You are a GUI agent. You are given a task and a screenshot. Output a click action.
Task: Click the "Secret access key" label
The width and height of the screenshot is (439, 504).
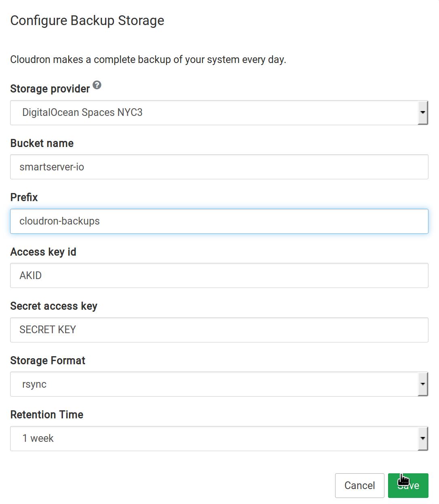pos(54,306)
